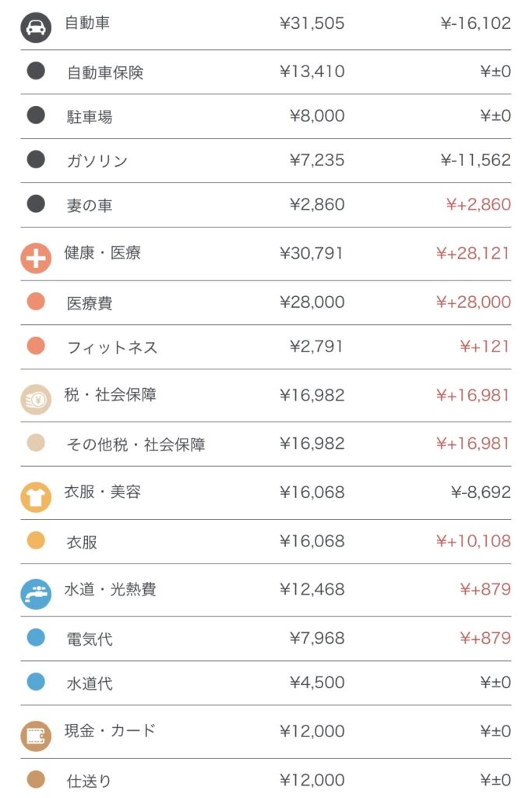Open the ガソリン subcategory row
This screenshot has height=798, width=532.
(97, 161)
